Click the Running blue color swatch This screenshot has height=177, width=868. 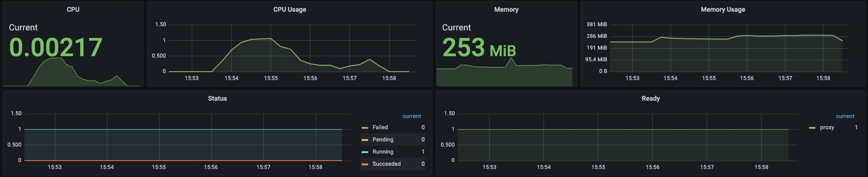[x=365, y=152]
